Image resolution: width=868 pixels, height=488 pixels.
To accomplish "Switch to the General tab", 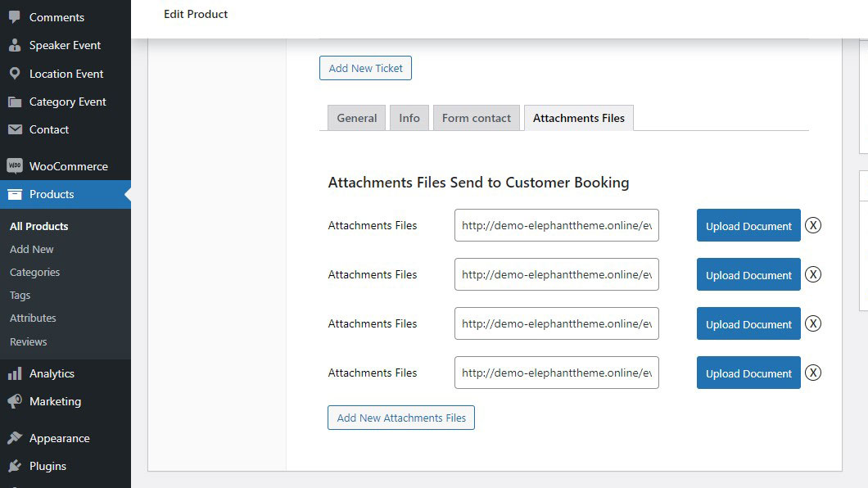I will click(x=356, y=118).
